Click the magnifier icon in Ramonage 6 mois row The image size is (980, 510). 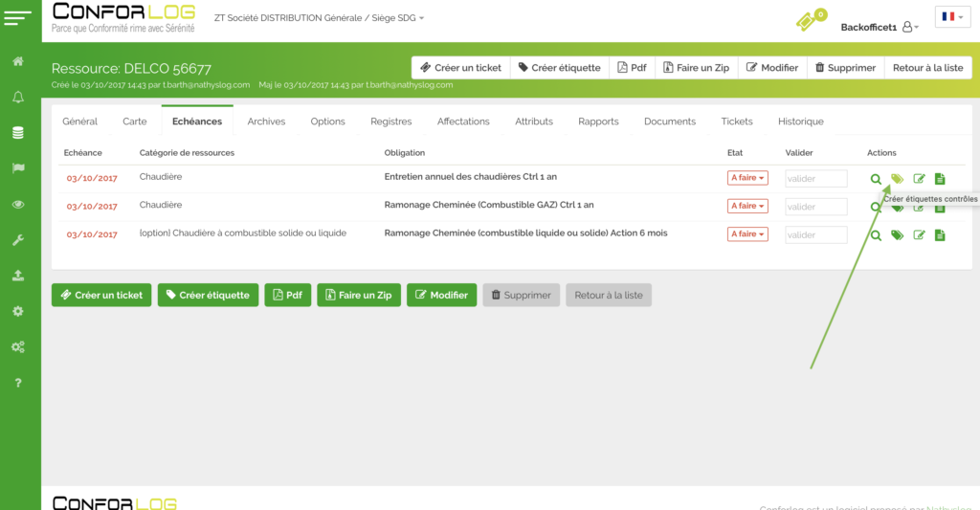click(x=876, y=235)
